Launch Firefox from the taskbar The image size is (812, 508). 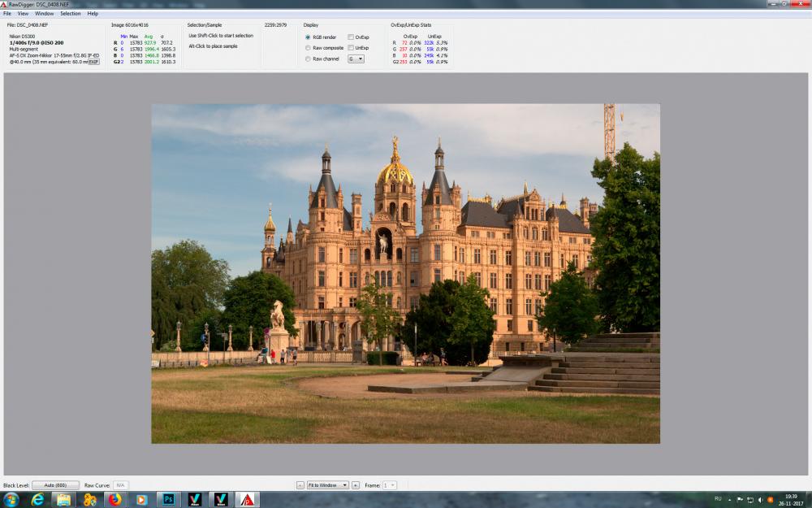click(115, 499)
